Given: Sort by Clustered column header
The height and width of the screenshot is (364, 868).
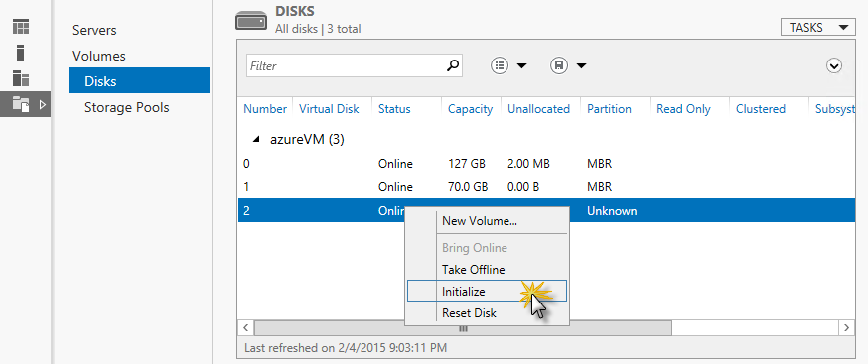Looking at the screenshot, I should point(760,109).
